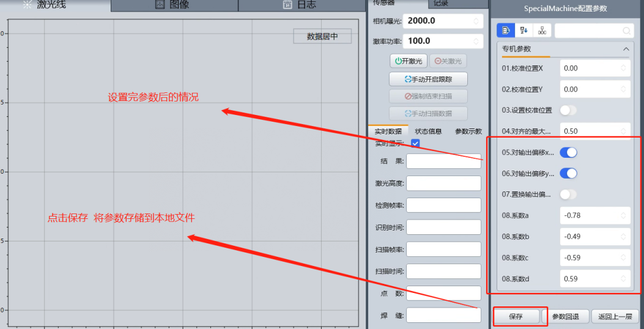Open the 日志 tab

(x=300, y=5)
